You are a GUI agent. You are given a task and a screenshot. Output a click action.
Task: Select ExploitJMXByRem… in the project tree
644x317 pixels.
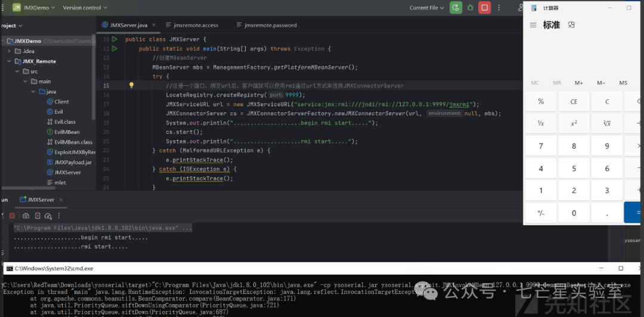pyautogui.click(x=71, y=152)
